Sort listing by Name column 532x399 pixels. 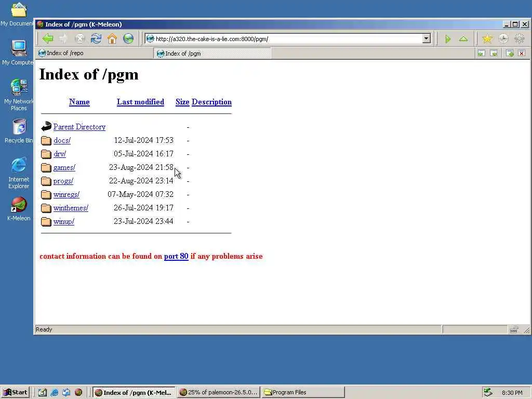click(x=79, y=102)
